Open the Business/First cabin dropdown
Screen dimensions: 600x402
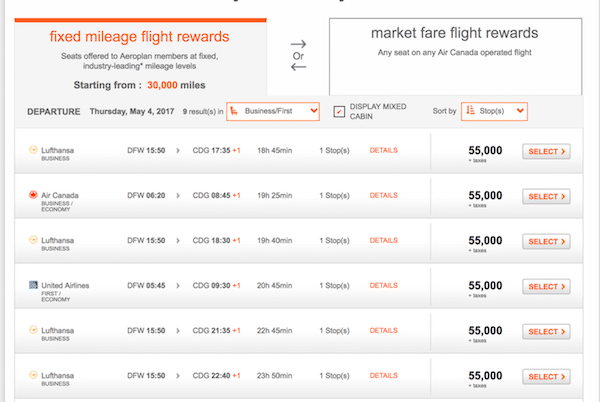tap(273, 111)
